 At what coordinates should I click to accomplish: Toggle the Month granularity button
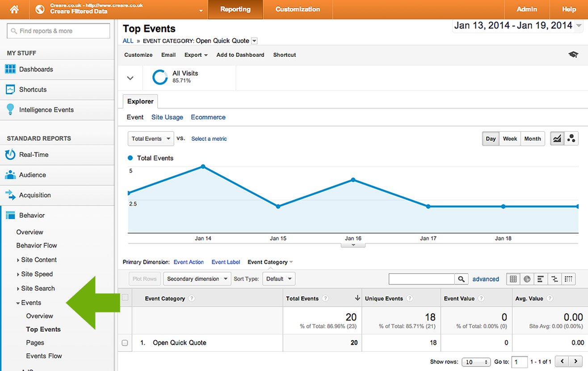[x=533, y=139]
